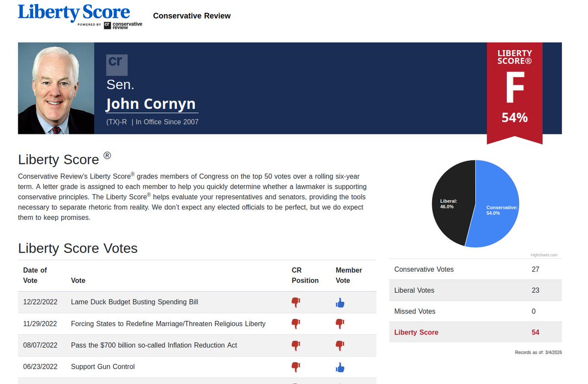
Task: Click the 'Support Gun Control' vote title
Action: pos(103,367)
